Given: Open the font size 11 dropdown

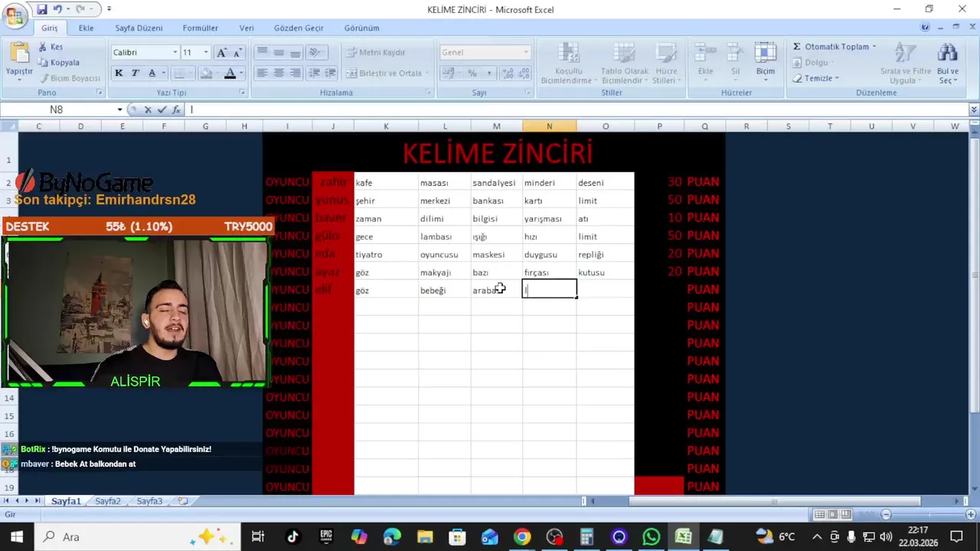Looking at the screenshot, I should [x=205, y=52].
